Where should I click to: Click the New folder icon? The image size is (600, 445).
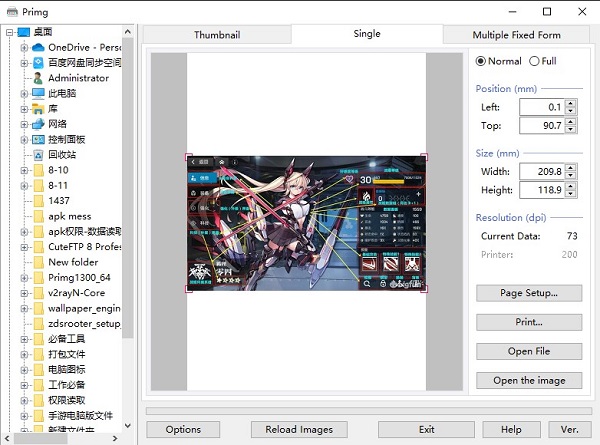pos(39,262)
